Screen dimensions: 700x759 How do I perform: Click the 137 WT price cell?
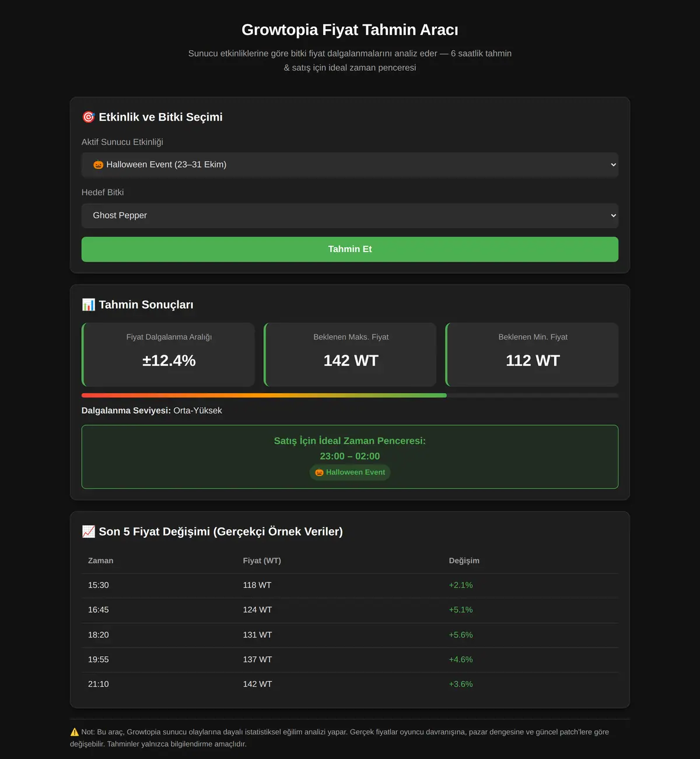(x=257, y=659)
